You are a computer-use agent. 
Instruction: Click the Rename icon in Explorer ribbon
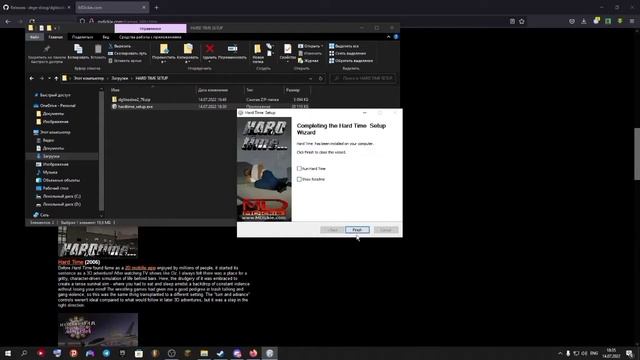(232, 49)
